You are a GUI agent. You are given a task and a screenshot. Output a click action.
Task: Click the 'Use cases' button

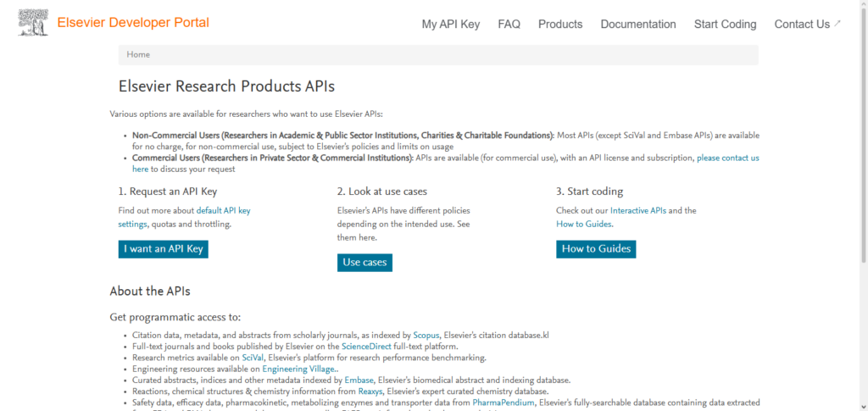pos(364,262)
